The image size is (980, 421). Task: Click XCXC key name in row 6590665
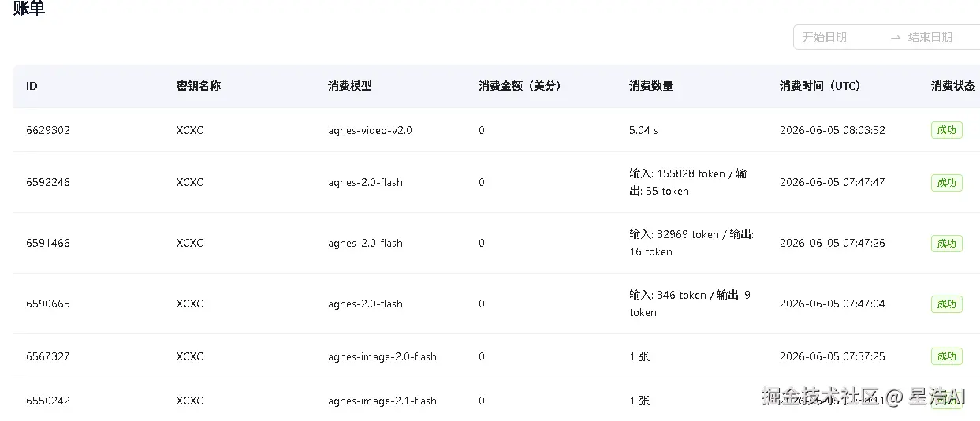coord(190,304)
